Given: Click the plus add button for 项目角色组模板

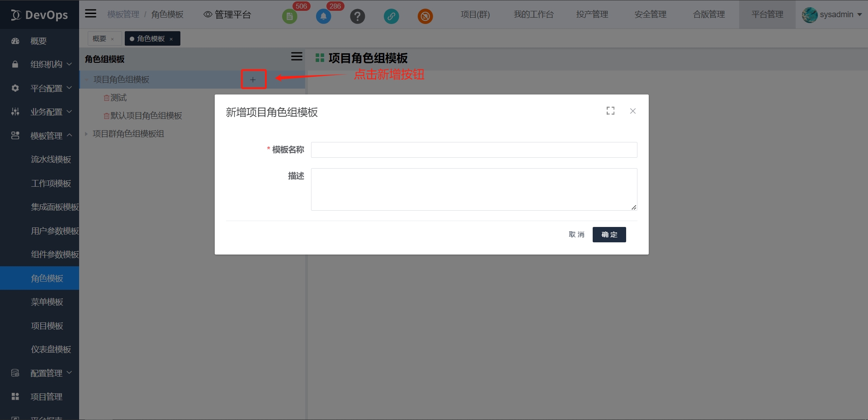Looking at the screenshot, I should point(253,80).
